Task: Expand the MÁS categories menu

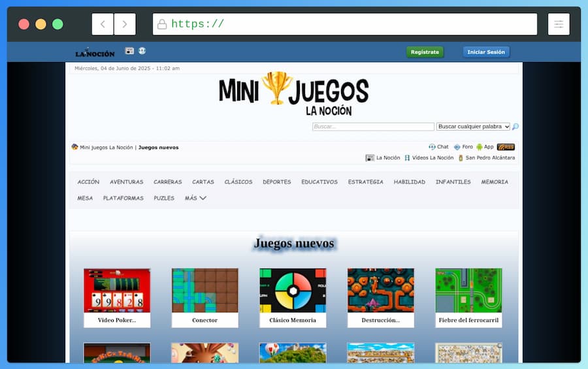Action: point(195,198)
